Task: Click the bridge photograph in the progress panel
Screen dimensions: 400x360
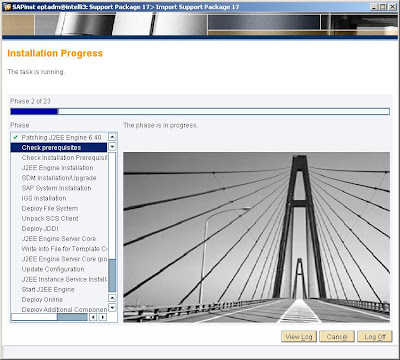Action: pyautogui.click(x=256, y=237)
